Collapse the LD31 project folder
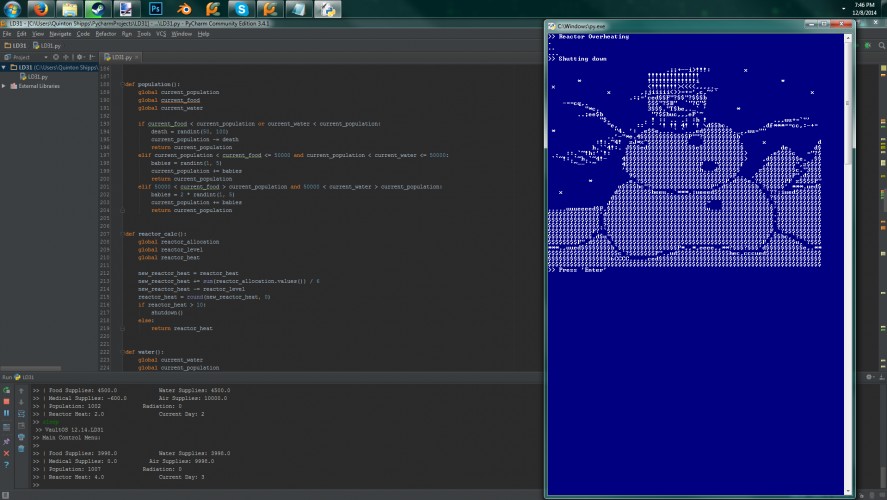The height and width of the screenshot is (500, 887). pyautogui.click(x=3, y=67)
